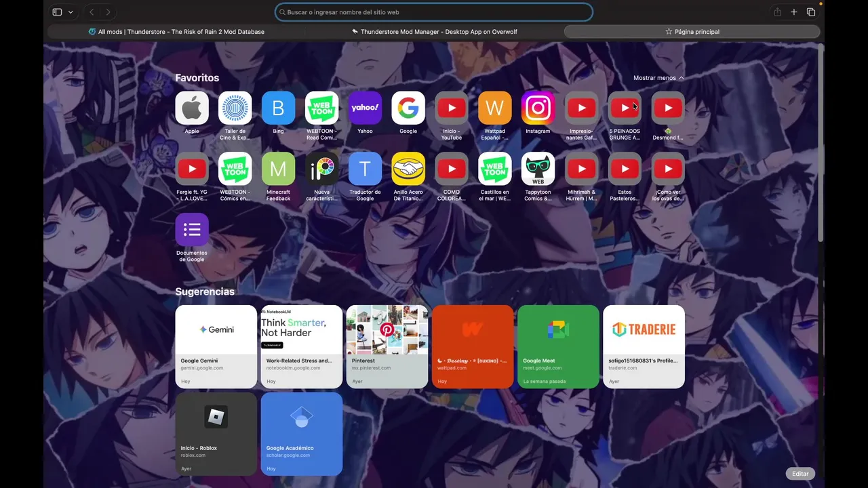
Task: Click the page vertical scrollbar
Action: (x=821, y=142)
